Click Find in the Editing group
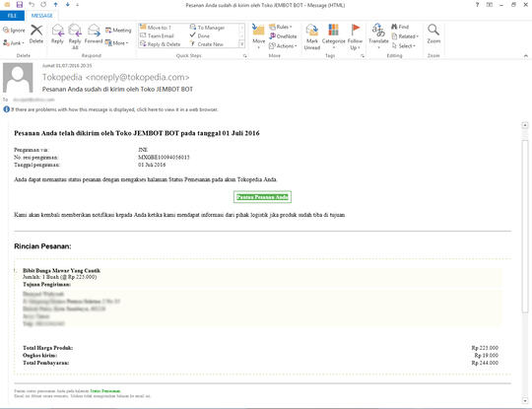 (x=400, y=27)
